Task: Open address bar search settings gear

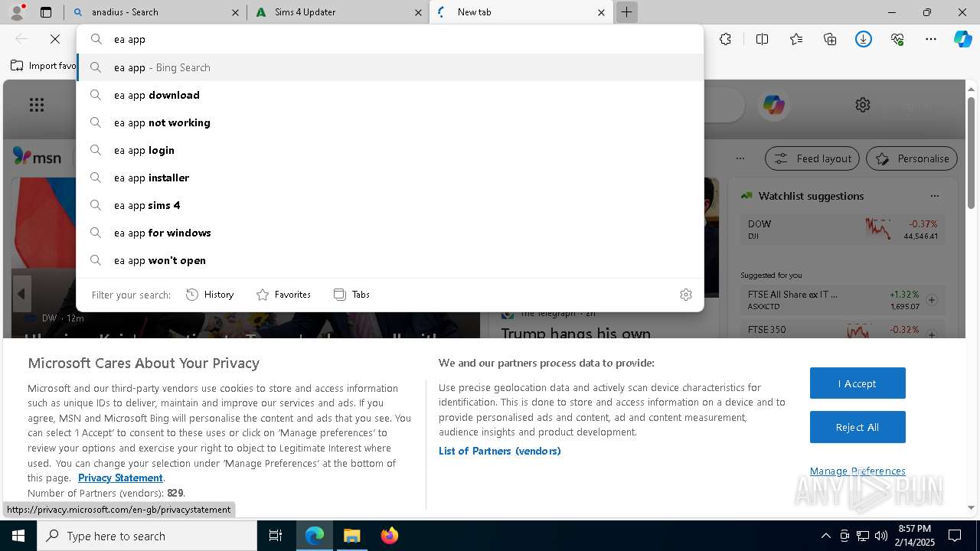Action: point(686,295)
